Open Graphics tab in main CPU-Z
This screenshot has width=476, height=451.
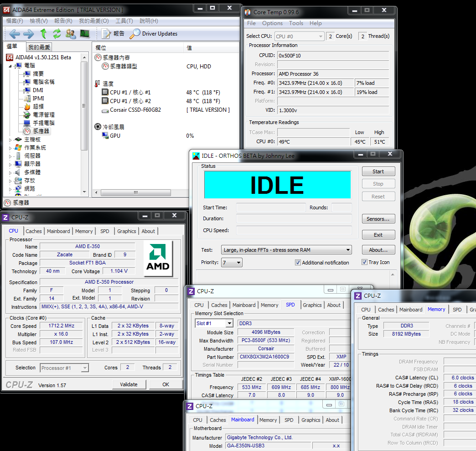(127, 231)
